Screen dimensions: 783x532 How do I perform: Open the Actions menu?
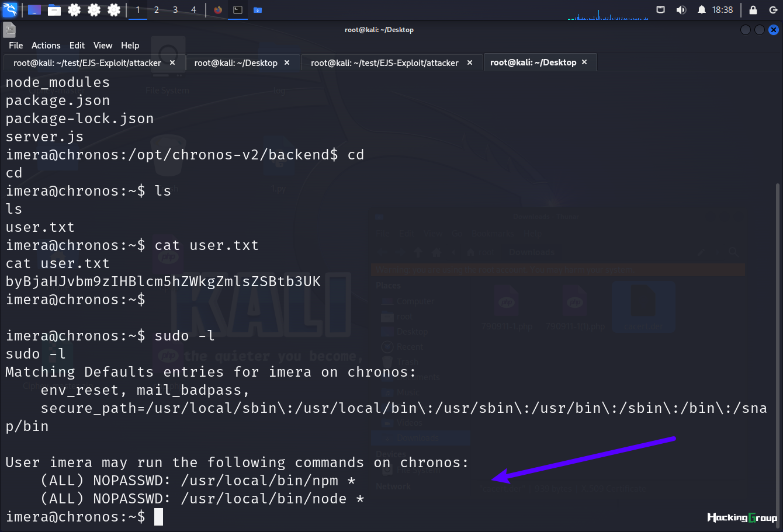click(x=46, y=46)
